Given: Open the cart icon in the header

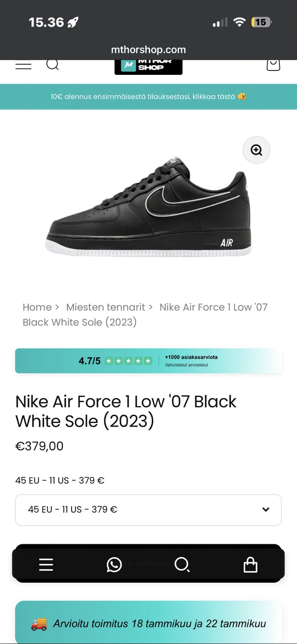Looking at the screenshot, I should pos(273,64).
